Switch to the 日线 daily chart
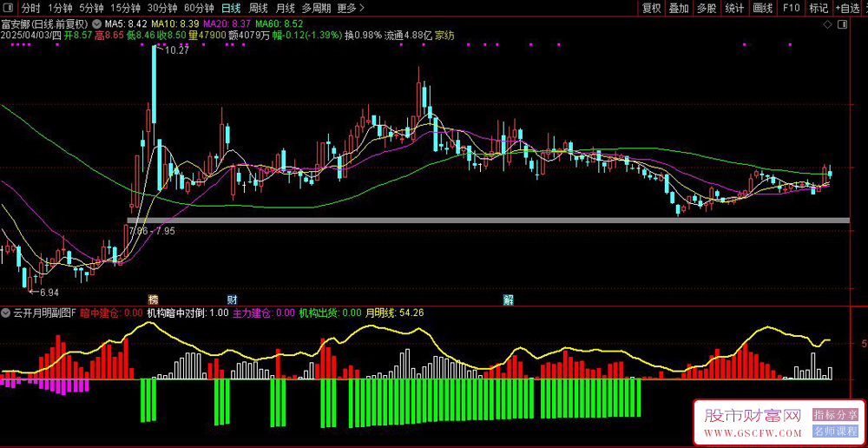Viewport: 868px width, 448px height. click(x=231, y=8)
